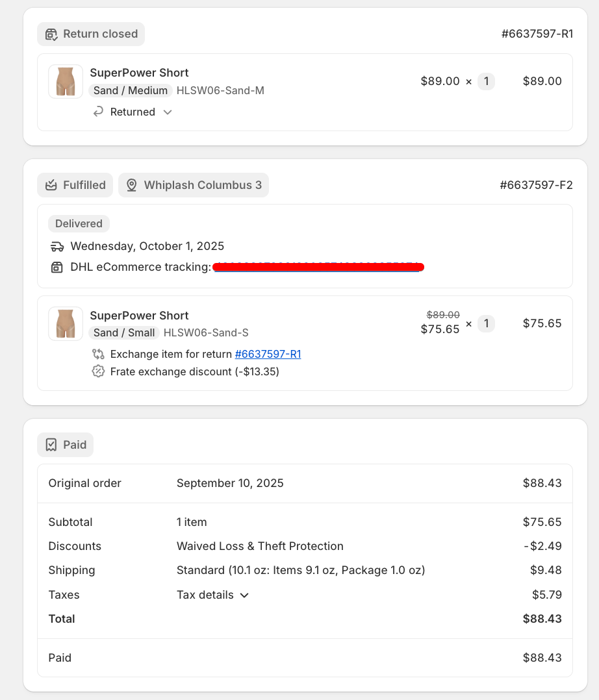599x700 pixels.
Task: Click the Delivered status badge
Action: tap(79, 223)
